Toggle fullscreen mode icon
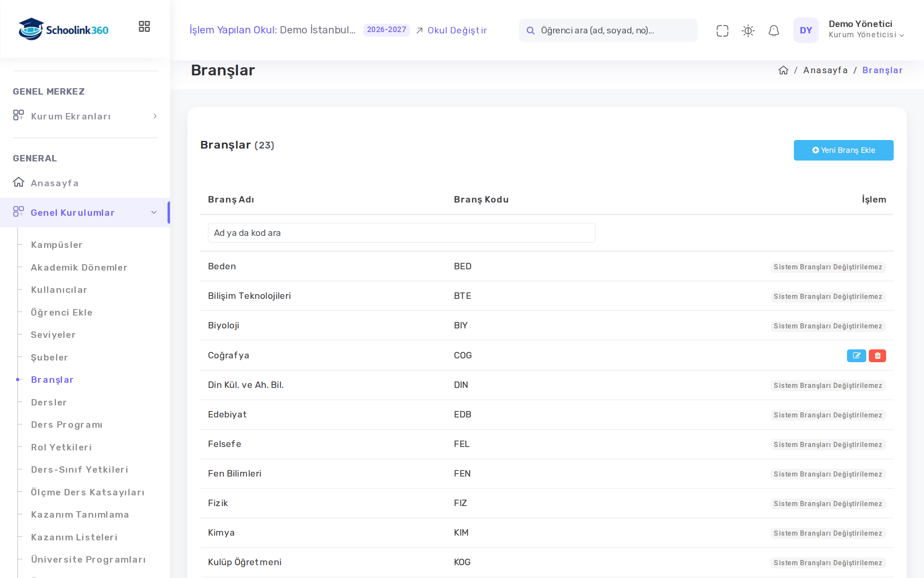The width and height of the screenshot is (924, 578). [722, 30]
